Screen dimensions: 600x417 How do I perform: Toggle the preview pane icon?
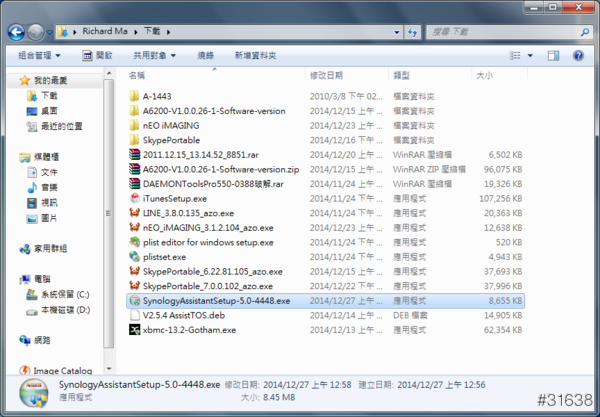(553, 56)
